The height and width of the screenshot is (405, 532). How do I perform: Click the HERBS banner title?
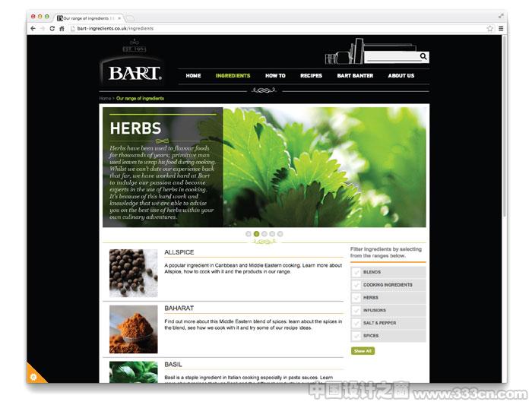tap(136, 128)
